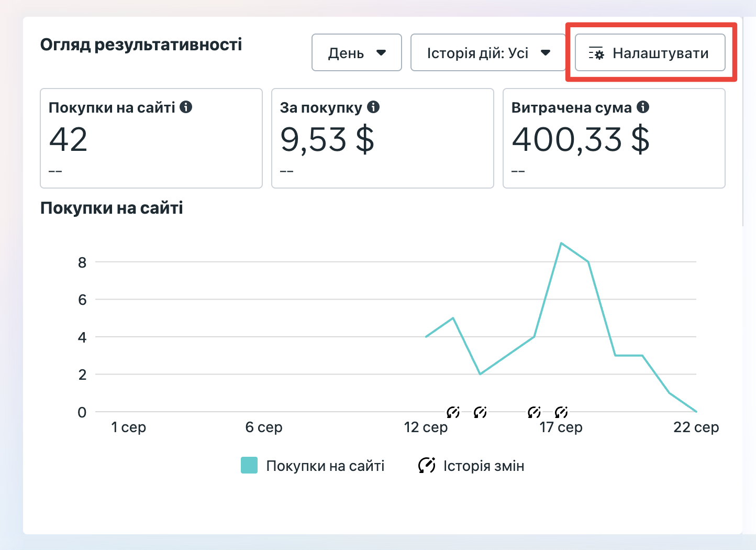This screenshot has height=550, width=756.
Task: Click Історія змін legend icon
Action: (x=427, y=465)
